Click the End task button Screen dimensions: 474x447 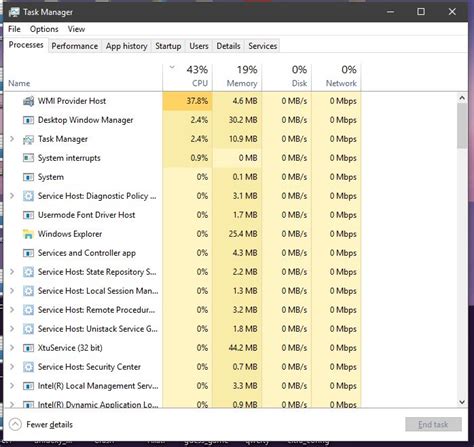click(433, 424)
